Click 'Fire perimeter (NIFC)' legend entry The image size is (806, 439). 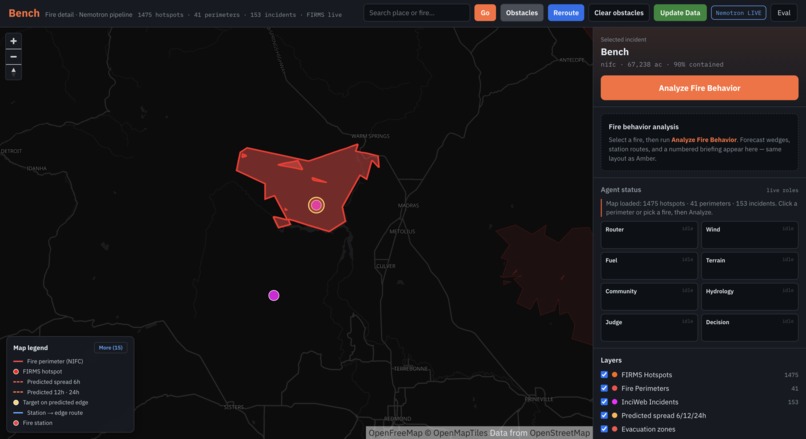48,361
